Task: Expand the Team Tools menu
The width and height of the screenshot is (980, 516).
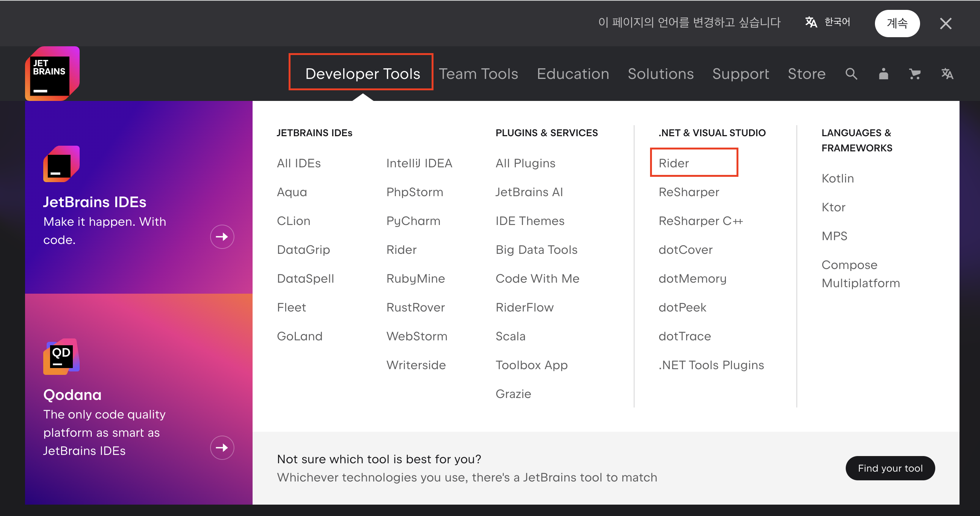Action: pyautogui.click(x=478, y=74)
